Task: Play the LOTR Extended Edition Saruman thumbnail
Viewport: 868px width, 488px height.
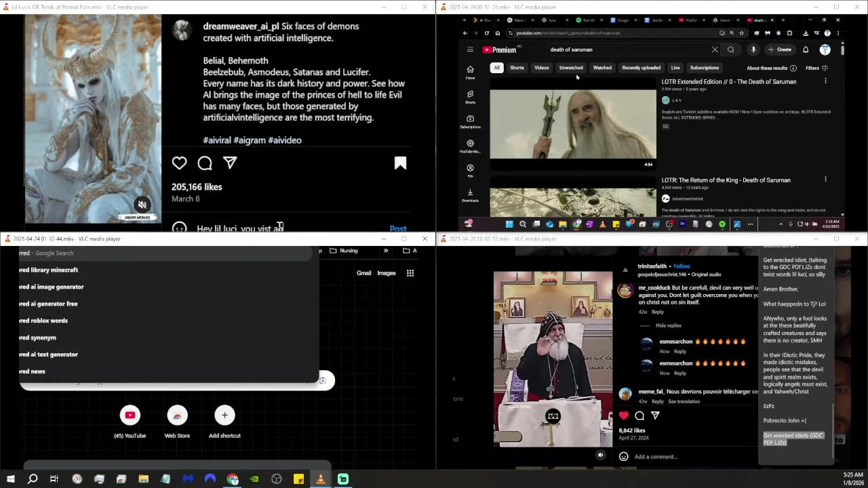Action: (x=573, y=123)
